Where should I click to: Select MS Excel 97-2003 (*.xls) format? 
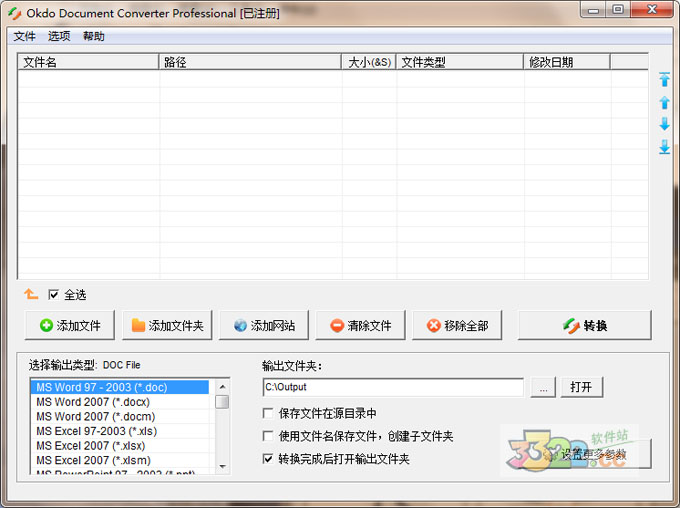tap(120, 431)
